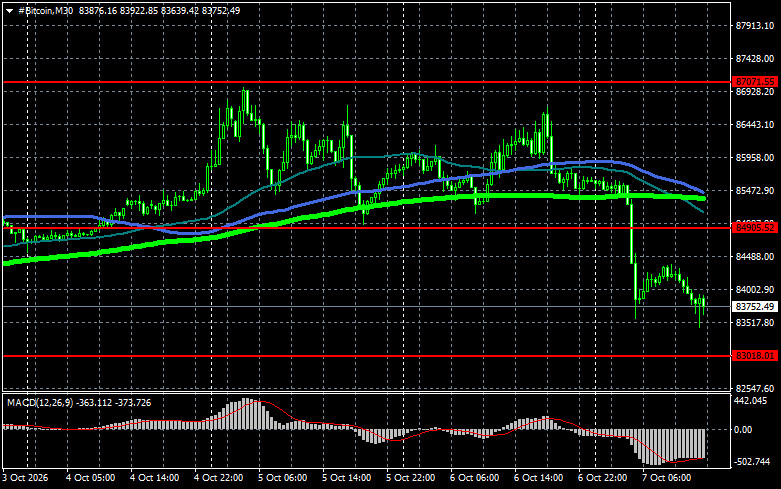Select the 85958.00 price scale value
The height and width of the screenshot is (489, 781).
755,158
